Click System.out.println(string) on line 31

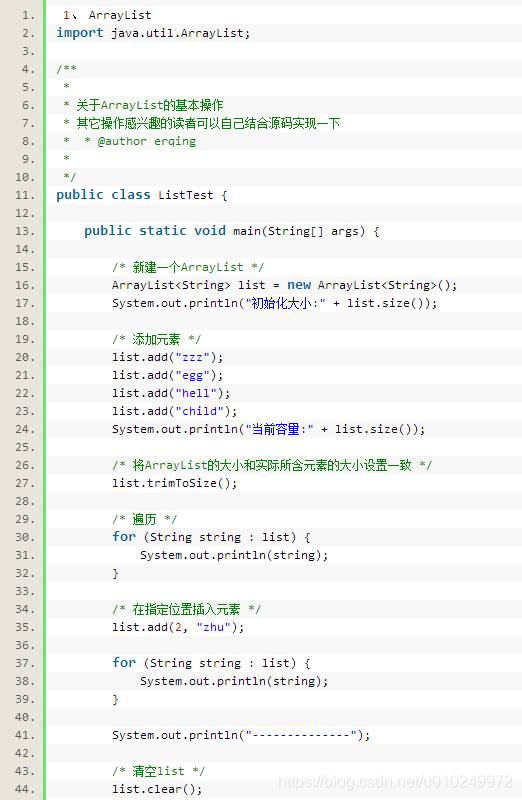coord(234,555)
